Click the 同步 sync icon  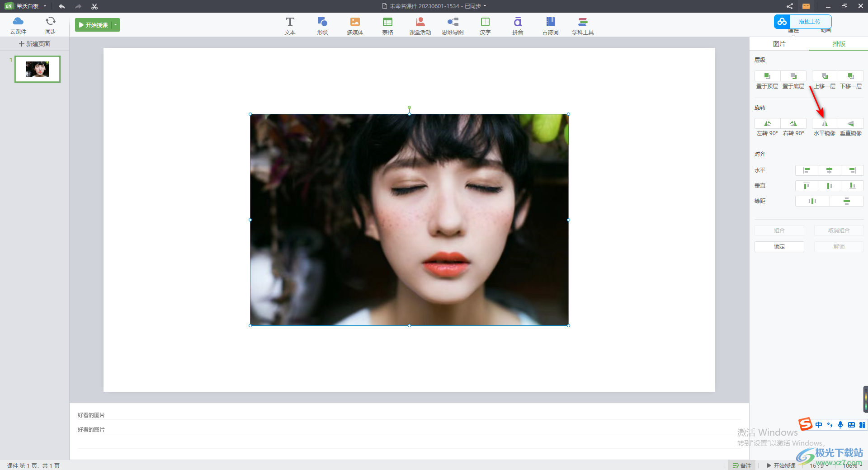51,25
